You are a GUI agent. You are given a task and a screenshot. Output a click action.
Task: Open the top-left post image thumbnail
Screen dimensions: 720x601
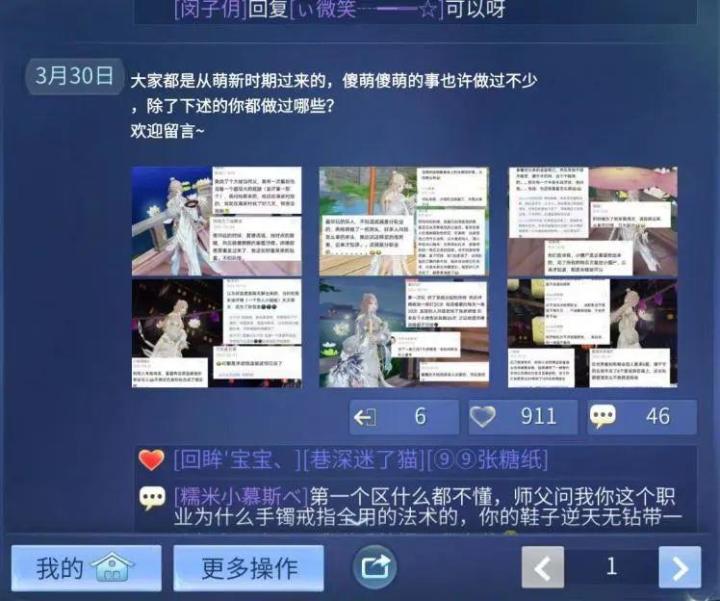(217, 221)
